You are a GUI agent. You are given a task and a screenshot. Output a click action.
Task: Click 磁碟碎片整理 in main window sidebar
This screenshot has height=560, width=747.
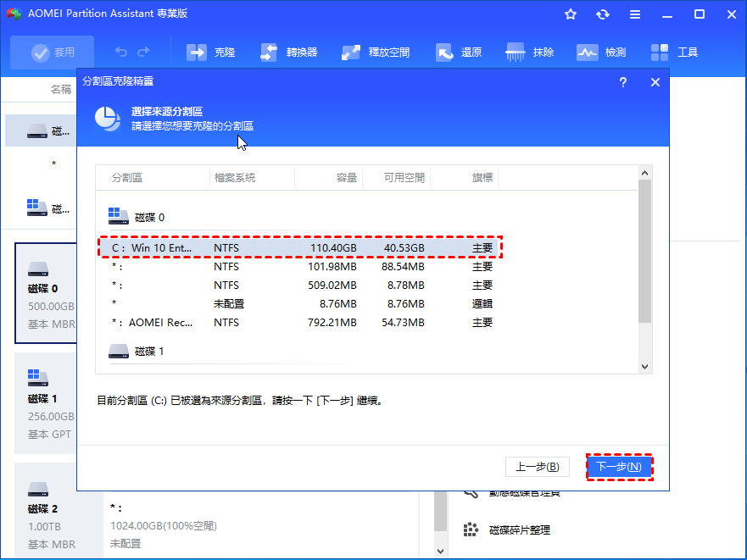coord(520,530)
